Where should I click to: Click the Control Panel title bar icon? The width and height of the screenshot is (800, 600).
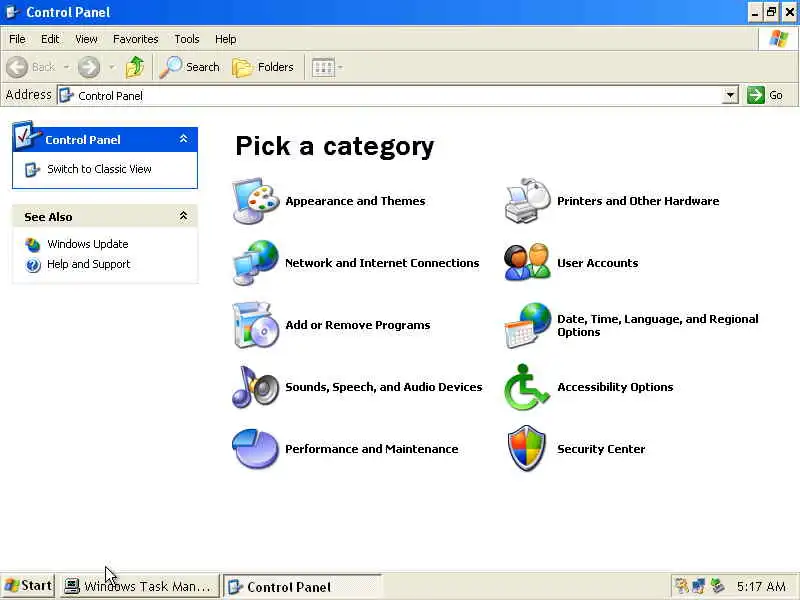12,12
